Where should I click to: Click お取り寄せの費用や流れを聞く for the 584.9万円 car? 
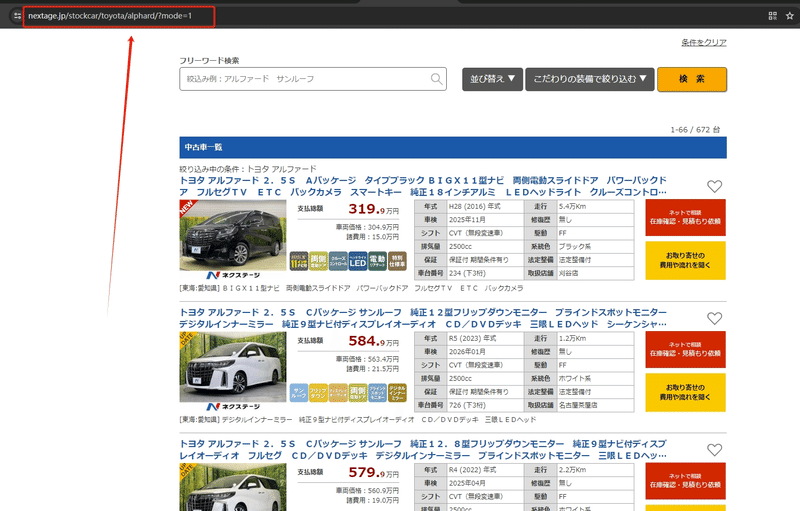pos(685,392)
